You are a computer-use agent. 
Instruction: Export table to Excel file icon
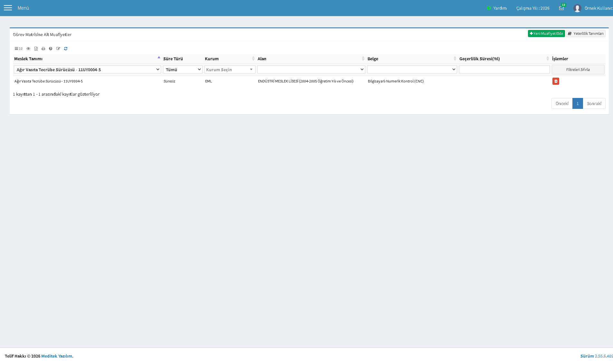36,49
